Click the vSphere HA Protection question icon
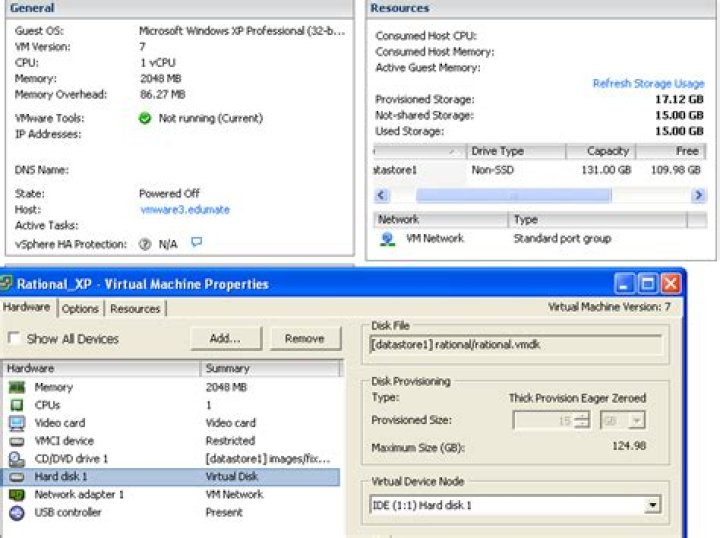This screenshot has width=720, height=538. click(145, 244)
